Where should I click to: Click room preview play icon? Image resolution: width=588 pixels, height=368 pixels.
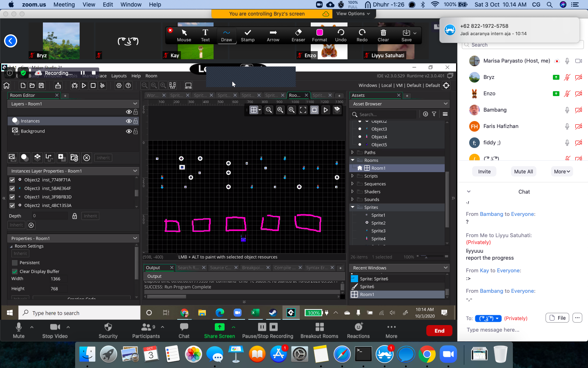(325, 110)
